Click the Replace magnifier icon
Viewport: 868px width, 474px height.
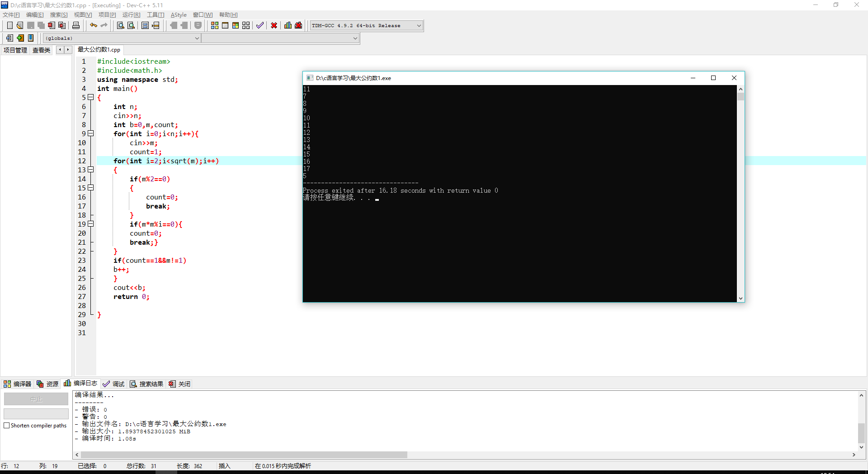[x=131, y=25]
